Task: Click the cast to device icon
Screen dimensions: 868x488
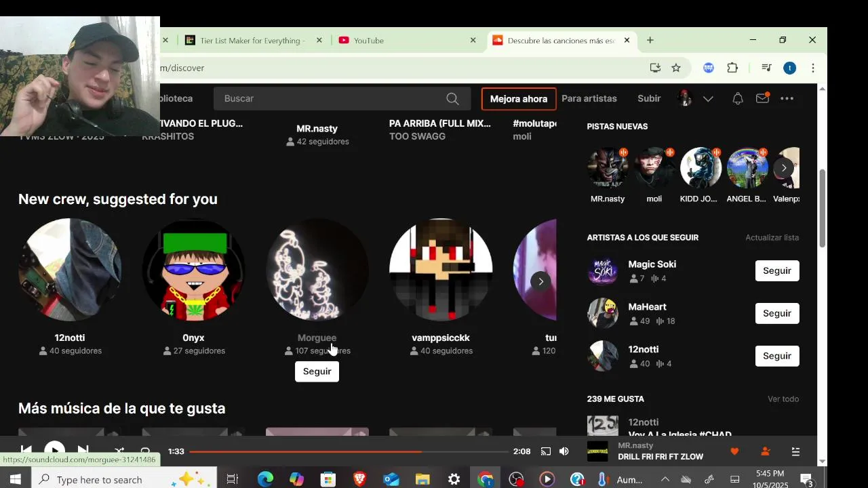Action: pos(545,451)
